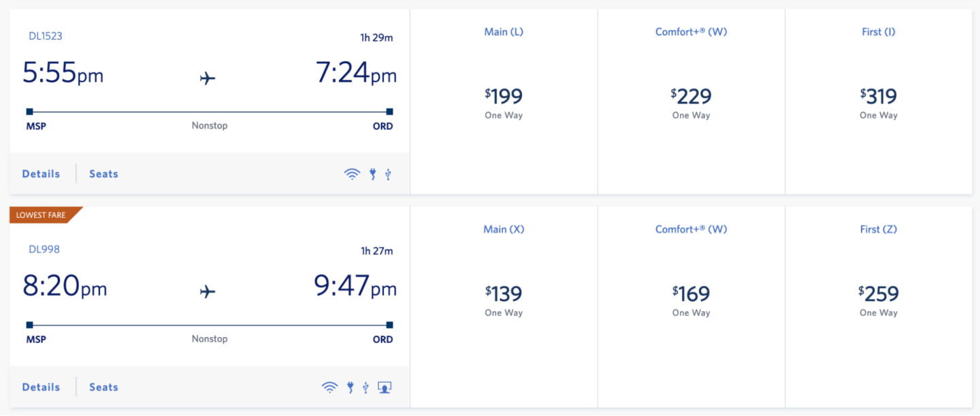This screenshot has height=416, width=980.
Task: Click the Wi-Fi icon on flight DL1523
Action: coord(352,174)
